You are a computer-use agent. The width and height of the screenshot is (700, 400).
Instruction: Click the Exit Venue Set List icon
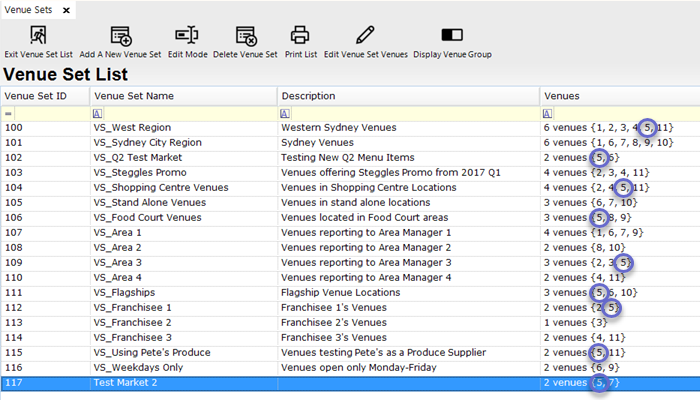tap(38, 37)
